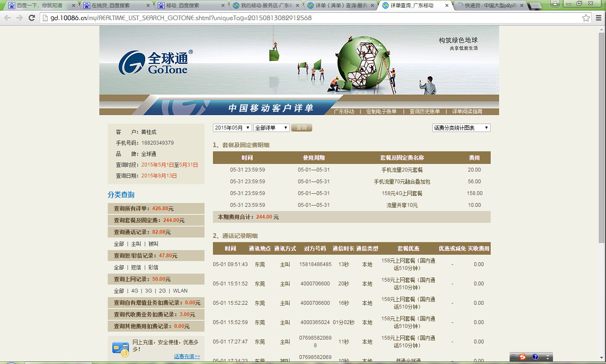Open the 查询历史账单 link
606x364 pixels.
tap(425, 111)
